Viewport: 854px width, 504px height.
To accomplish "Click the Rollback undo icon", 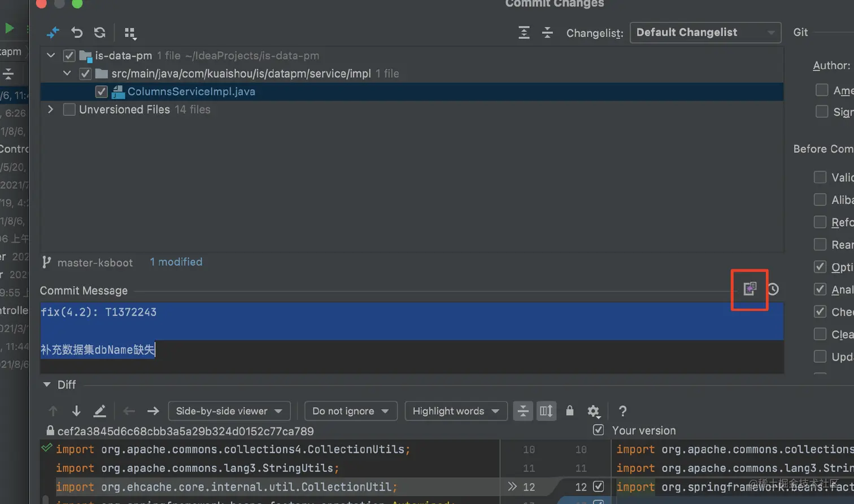I will coord(77,33).
